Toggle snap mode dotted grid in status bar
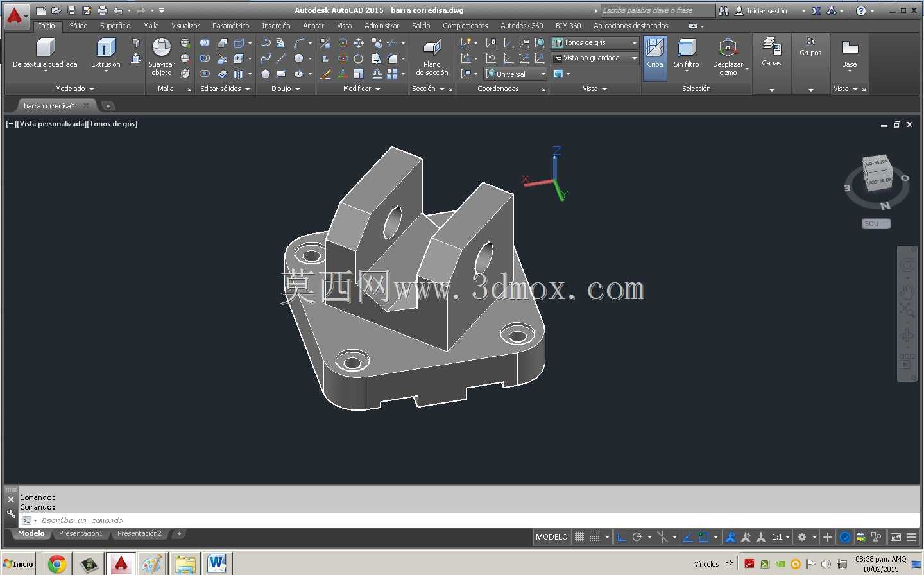 [x=595, y=537]
